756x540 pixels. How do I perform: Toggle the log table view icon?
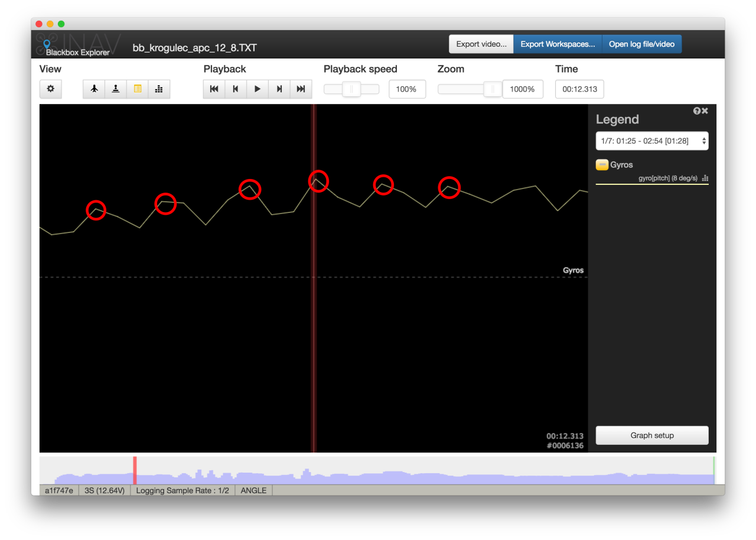(138, 89)
